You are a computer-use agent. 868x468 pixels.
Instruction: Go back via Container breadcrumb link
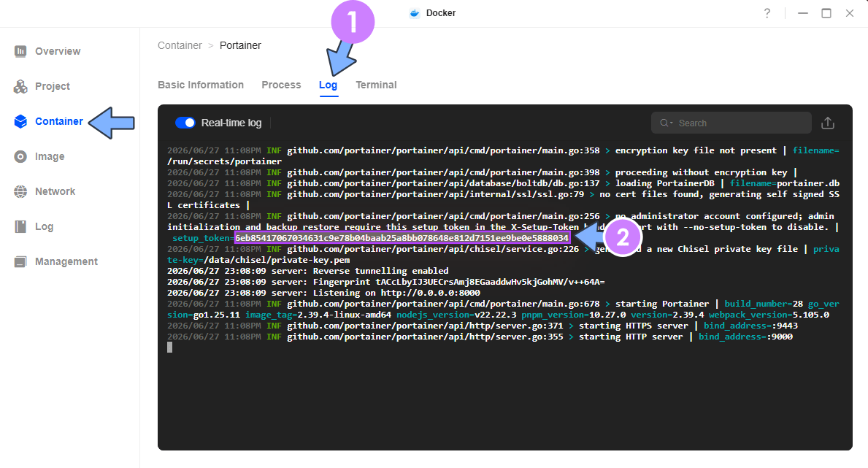(180, 45)
